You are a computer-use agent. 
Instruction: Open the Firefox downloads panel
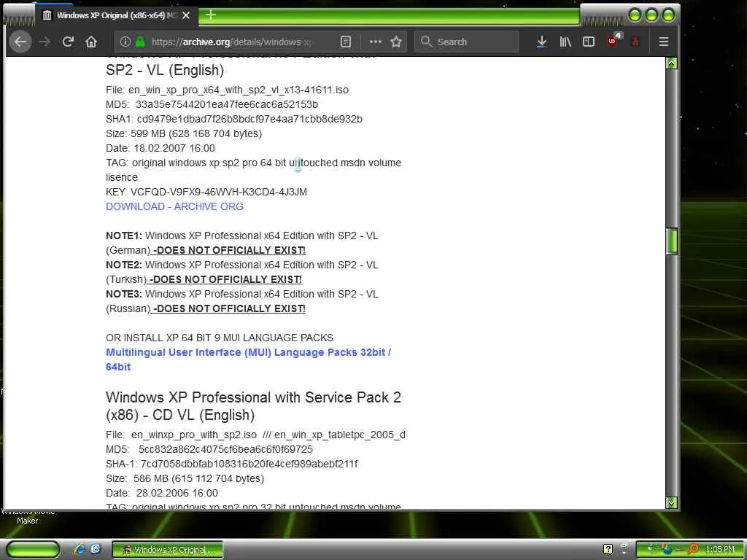click(542, 42)
